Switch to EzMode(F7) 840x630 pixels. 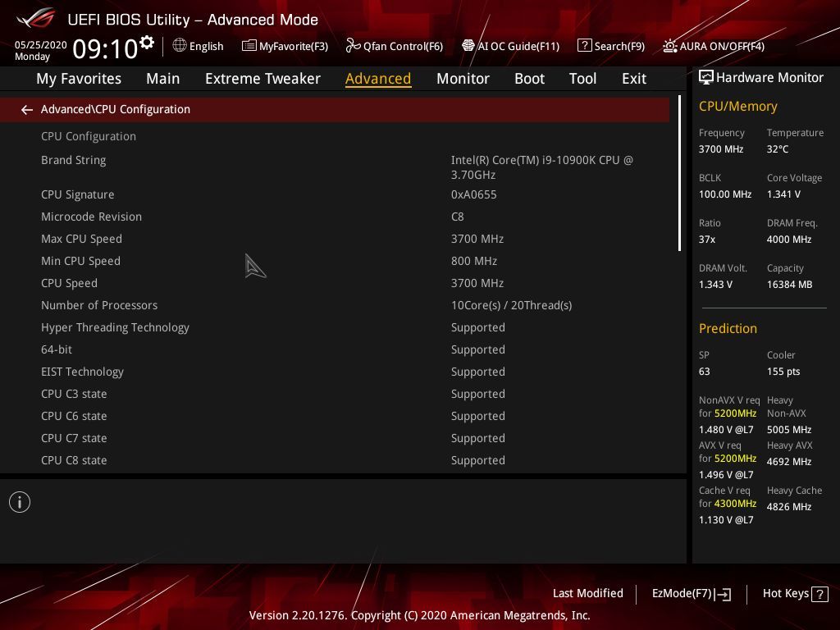coord(691,594)
